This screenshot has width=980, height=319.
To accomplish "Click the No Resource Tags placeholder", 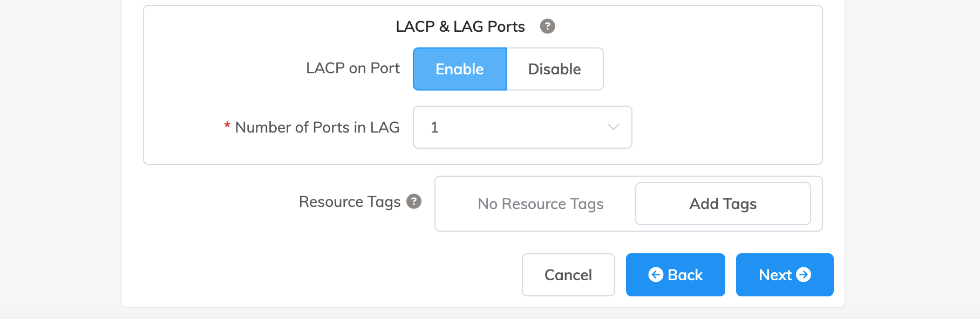I will coord(540,204).
